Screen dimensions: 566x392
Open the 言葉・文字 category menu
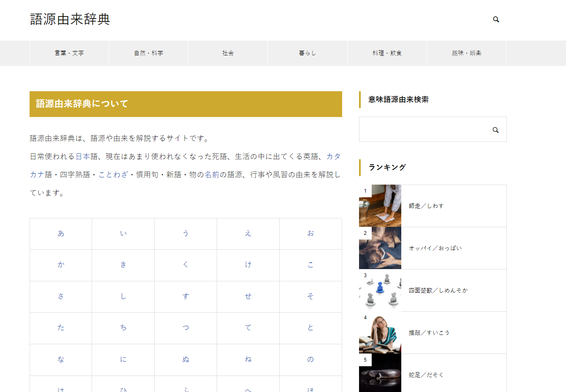click(x=69, y=53)
